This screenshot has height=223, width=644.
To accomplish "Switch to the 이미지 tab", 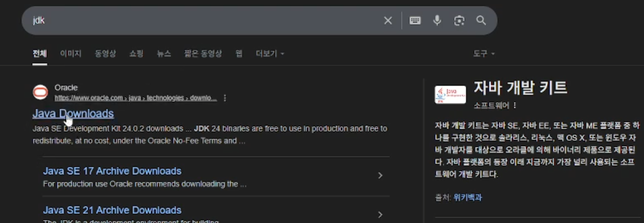I will (71, 54).
